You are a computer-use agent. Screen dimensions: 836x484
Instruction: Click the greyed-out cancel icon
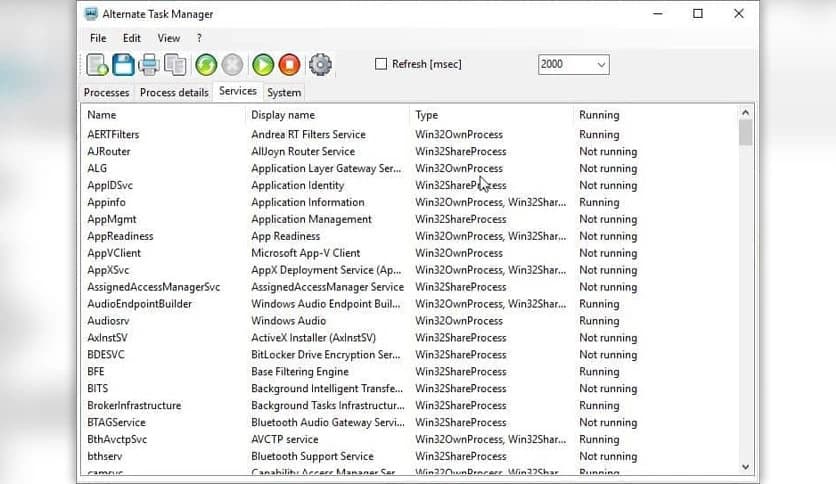click(x=232, y=64)
